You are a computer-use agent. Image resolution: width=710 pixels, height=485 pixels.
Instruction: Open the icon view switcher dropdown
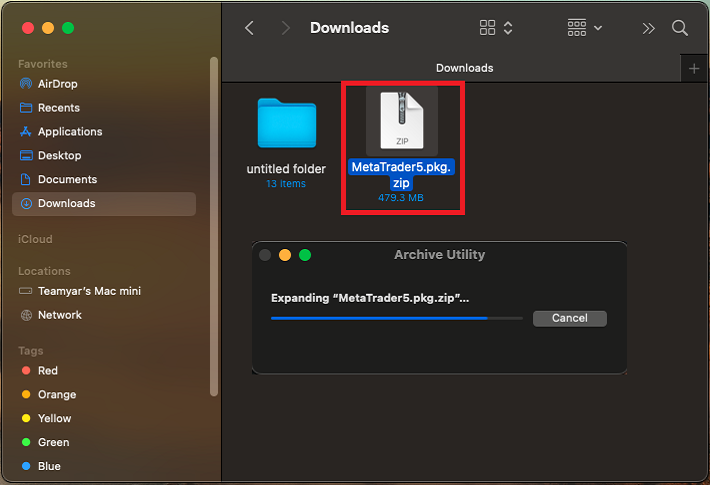[496, 28]
